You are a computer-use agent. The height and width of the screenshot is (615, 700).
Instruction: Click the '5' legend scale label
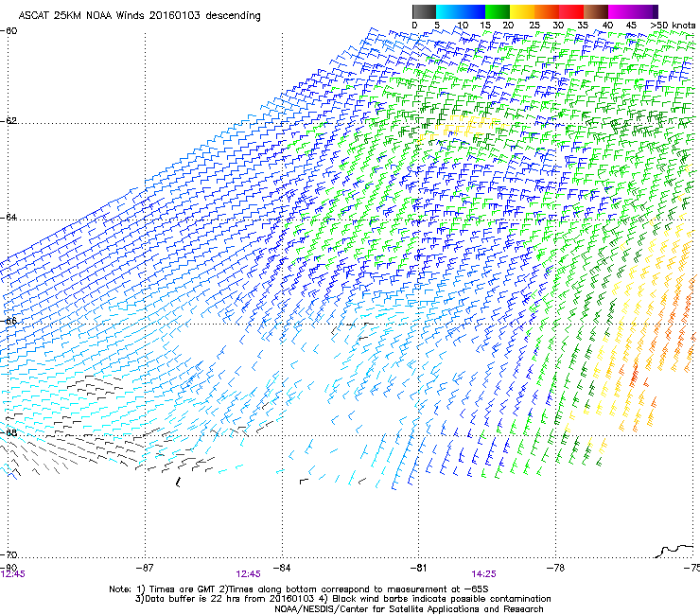click(437, 26)
